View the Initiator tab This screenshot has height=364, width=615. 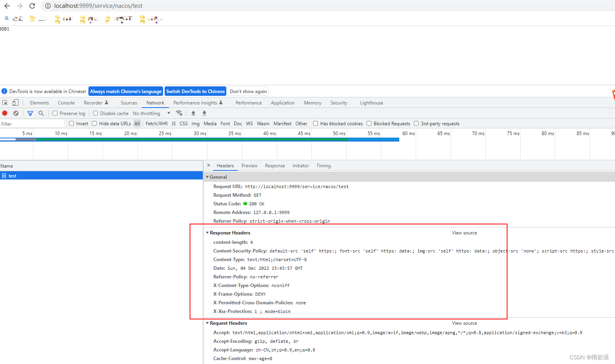[x=301, y=166]
